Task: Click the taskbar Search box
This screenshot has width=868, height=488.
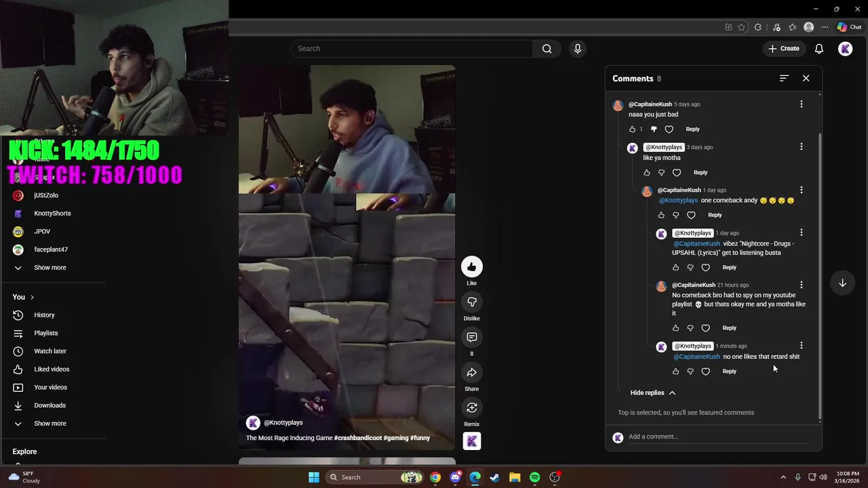Action: tap(374, 477)
